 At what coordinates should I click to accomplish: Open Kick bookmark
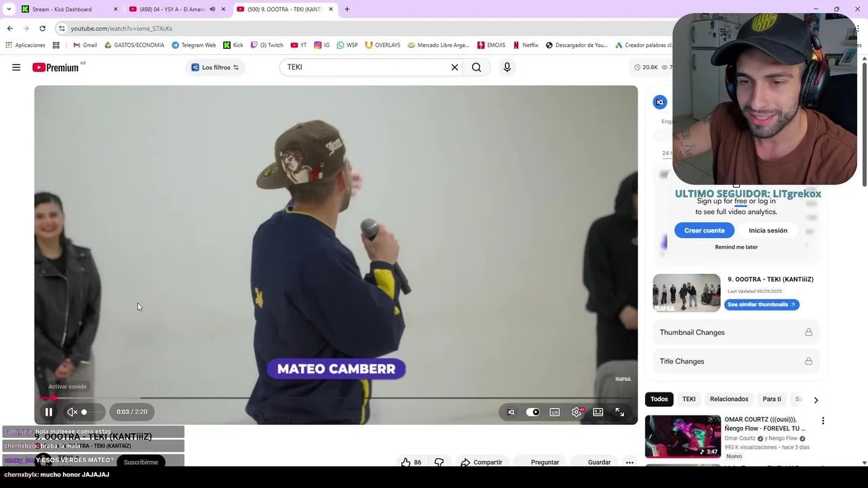233,45
